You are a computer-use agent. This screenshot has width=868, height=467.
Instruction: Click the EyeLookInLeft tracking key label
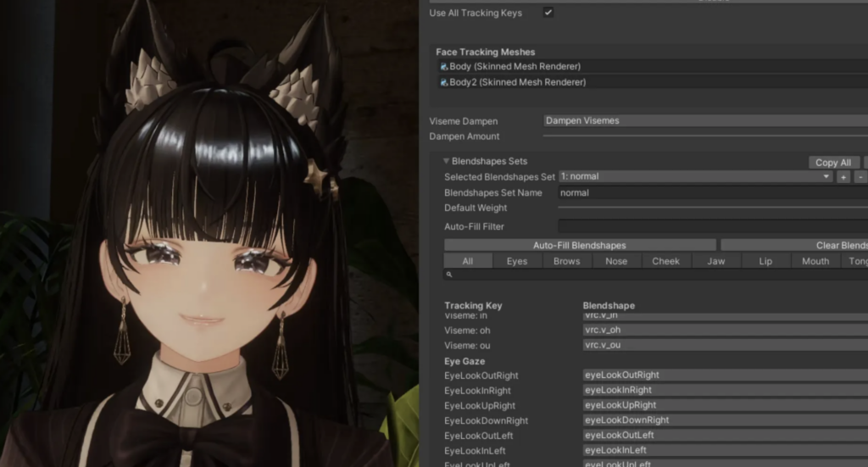click(x=475, y=450)
